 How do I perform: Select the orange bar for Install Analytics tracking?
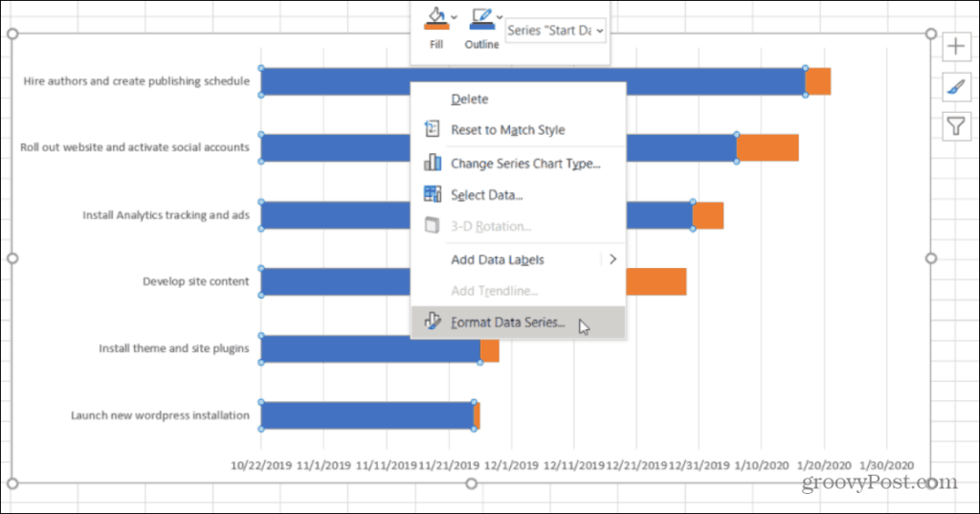click(x=708, y=215)
